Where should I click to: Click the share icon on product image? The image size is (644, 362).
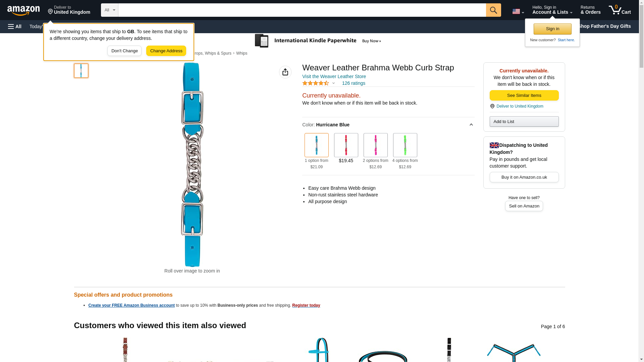coord(285,72)
